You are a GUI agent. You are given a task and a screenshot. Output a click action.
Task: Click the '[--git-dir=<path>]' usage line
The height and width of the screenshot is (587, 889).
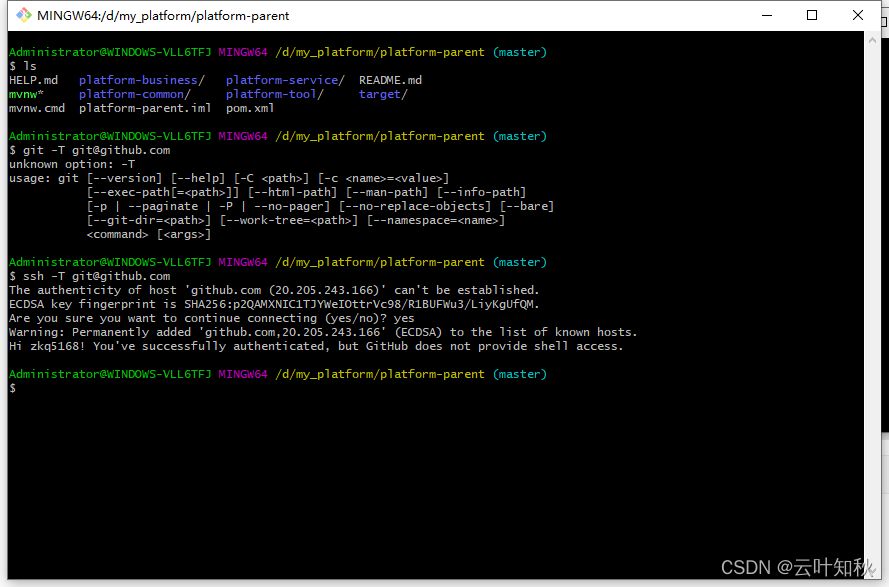pos(296,220)
